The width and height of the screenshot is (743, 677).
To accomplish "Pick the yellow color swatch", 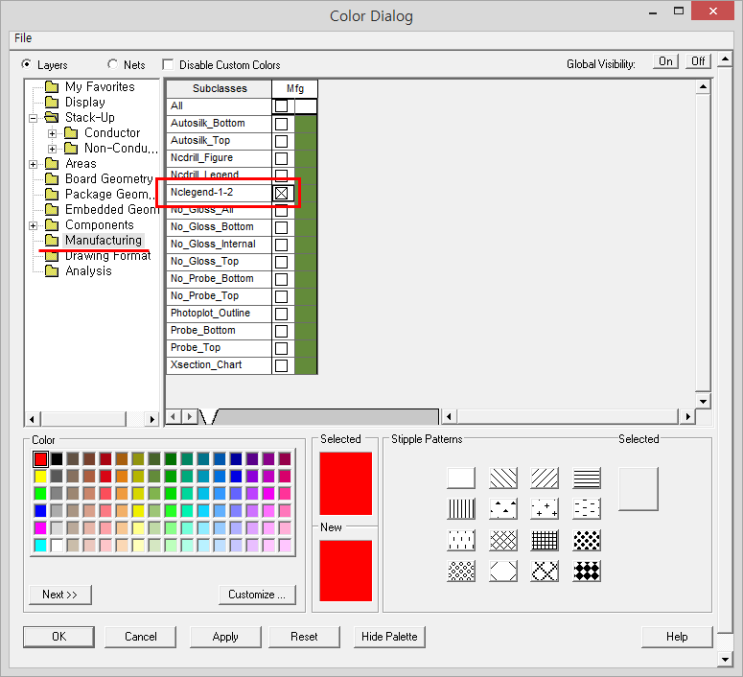I will (41, 476).
